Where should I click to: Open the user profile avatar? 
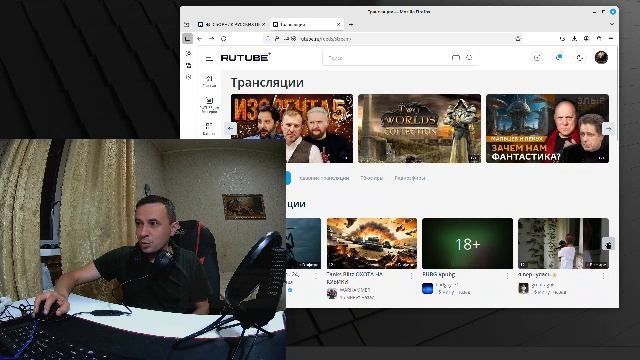[601, 58]
